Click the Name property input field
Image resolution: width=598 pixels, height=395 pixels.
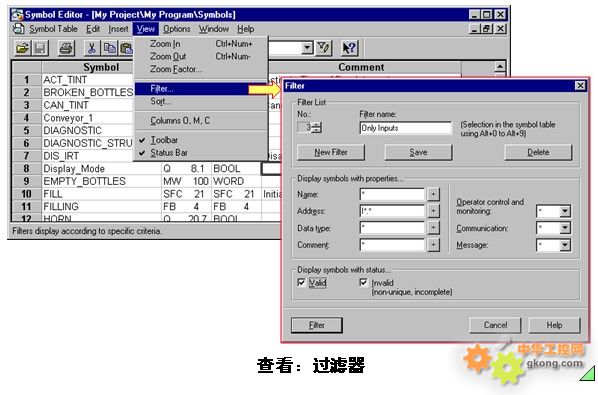[x=392, y=194]
